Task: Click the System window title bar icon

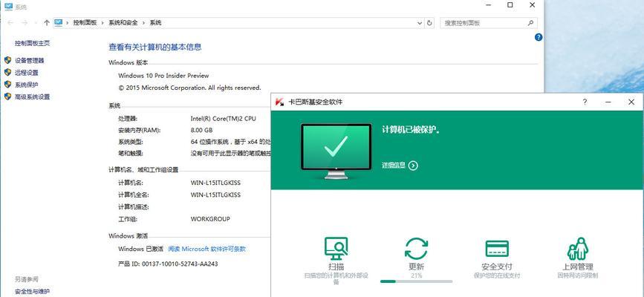Action: pyautogui.click(x=8, y=7)
